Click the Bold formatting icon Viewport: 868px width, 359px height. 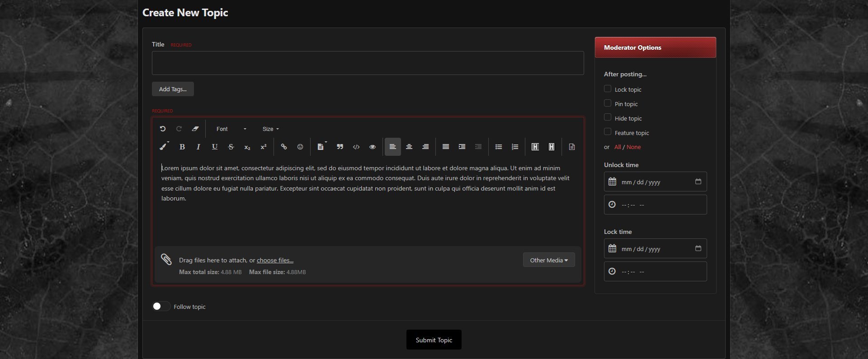(182, 147)
